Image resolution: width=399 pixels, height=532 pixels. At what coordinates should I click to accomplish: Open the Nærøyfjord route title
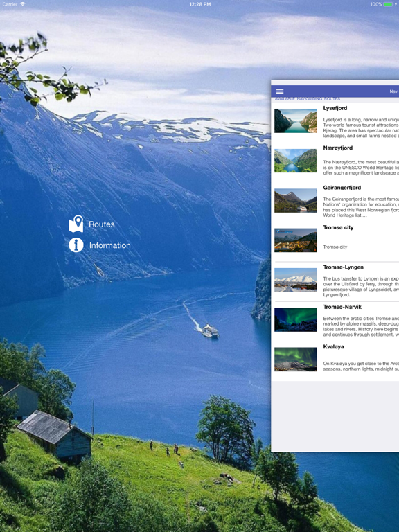[337, 148]
